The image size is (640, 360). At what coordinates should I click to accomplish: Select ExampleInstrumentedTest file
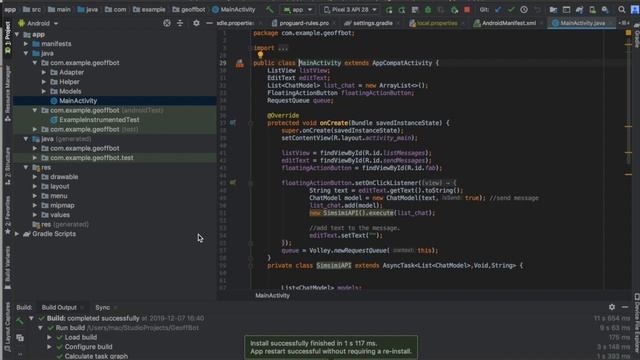click(x=99, y=120)
